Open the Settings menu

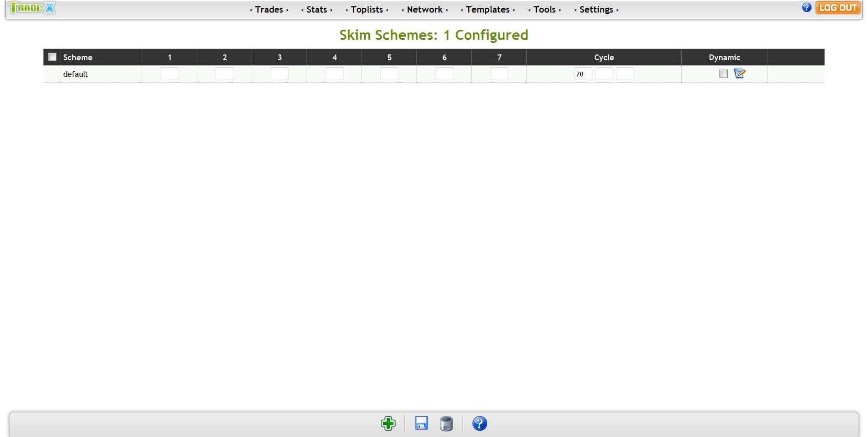point(596,9)
